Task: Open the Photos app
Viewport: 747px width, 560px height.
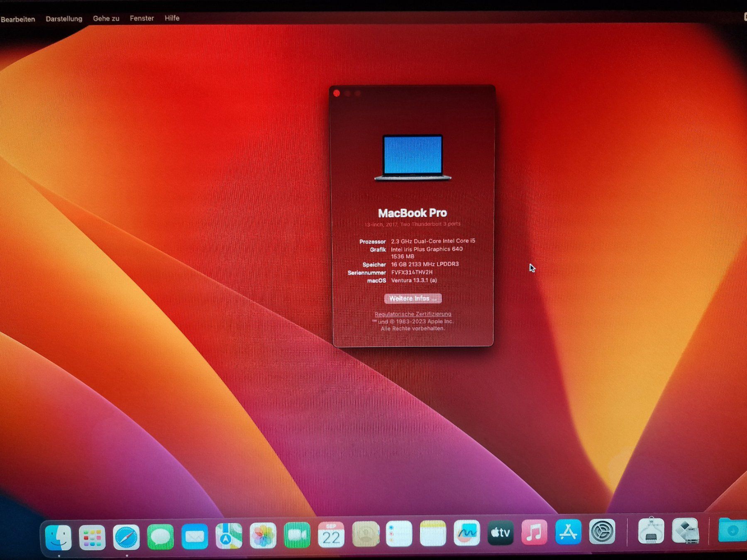Action: (x=263, y=536)
